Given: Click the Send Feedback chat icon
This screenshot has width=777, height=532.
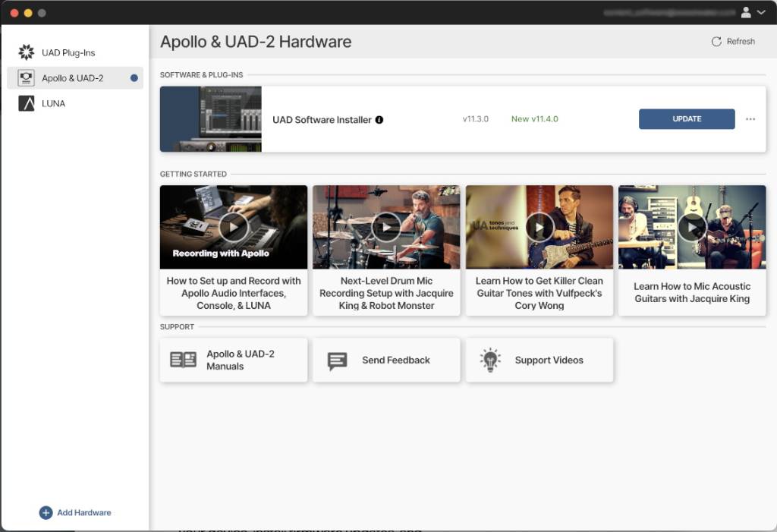Looking at the screenshot, I should tap(337, 360).
